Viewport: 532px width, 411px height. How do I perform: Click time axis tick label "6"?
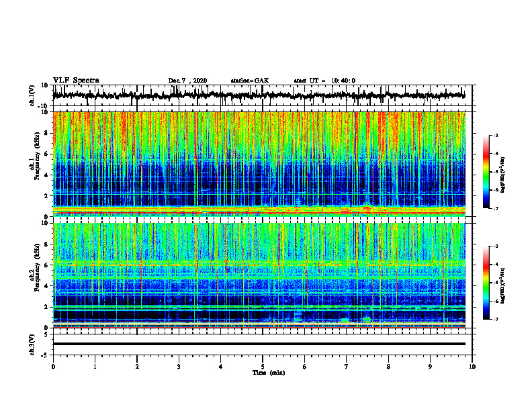tap(305, 367)
